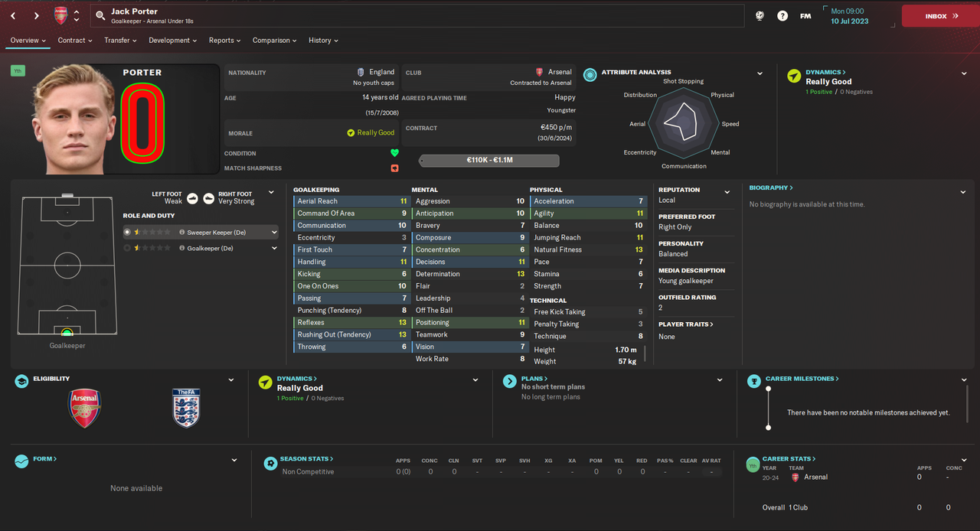Open the Biography link
Image resolution: width=980 pixels, height=531 pixels.
tap(771, 187)
